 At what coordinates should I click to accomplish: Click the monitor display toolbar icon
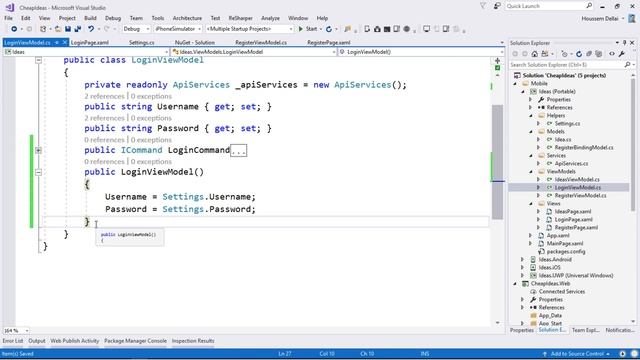[x=426, y=29]
